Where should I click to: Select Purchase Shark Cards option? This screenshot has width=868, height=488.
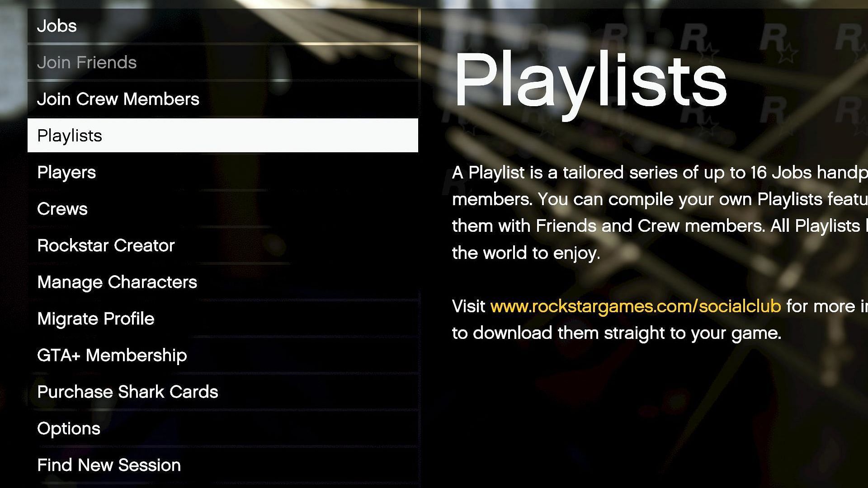pyautogui.click(x=127, y=391)
